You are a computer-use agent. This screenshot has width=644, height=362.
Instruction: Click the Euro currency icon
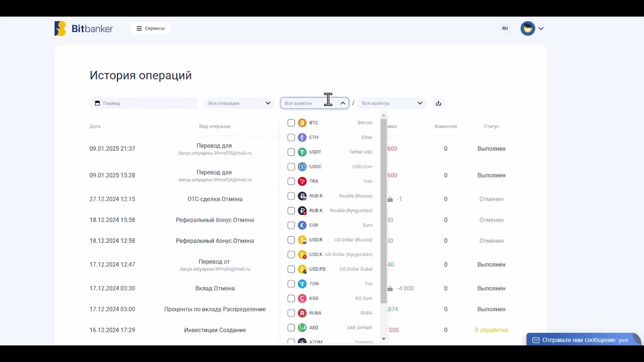click(302, 225)
